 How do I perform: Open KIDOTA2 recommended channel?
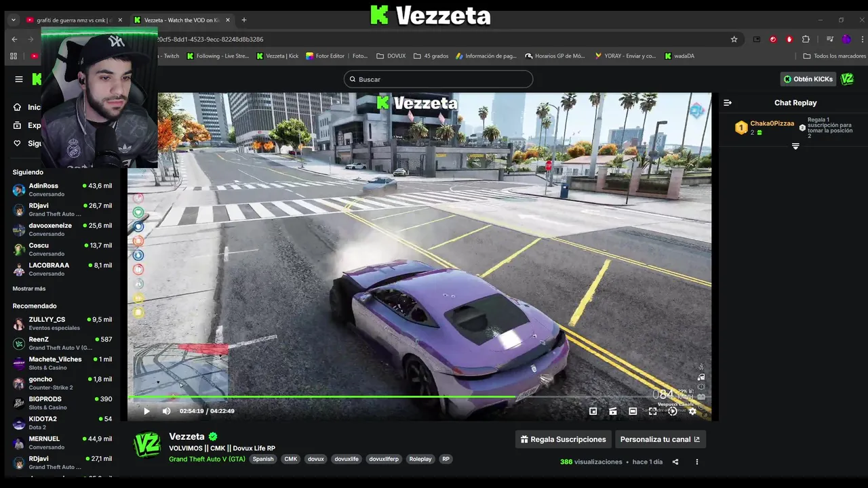click(x=62, y=423)
